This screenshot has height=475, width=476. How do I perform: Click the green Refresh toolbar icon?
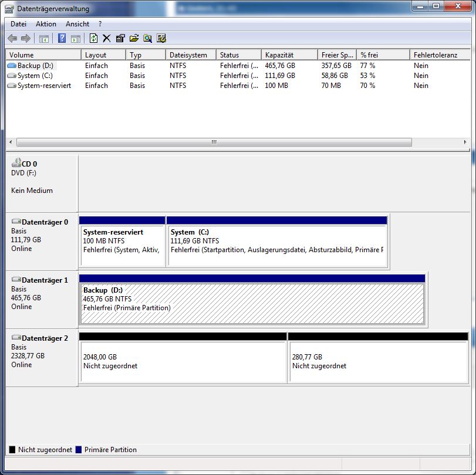93,38
